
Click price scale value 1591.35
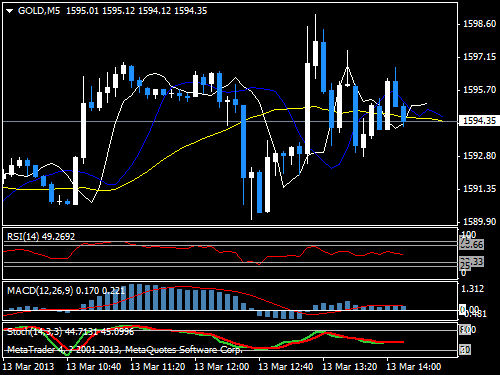click(x=480, y=189)
